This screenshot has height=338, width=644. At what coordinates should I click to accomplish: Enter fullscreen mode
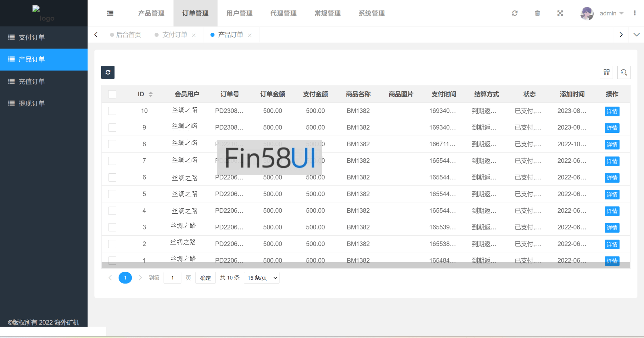[560, 13]
